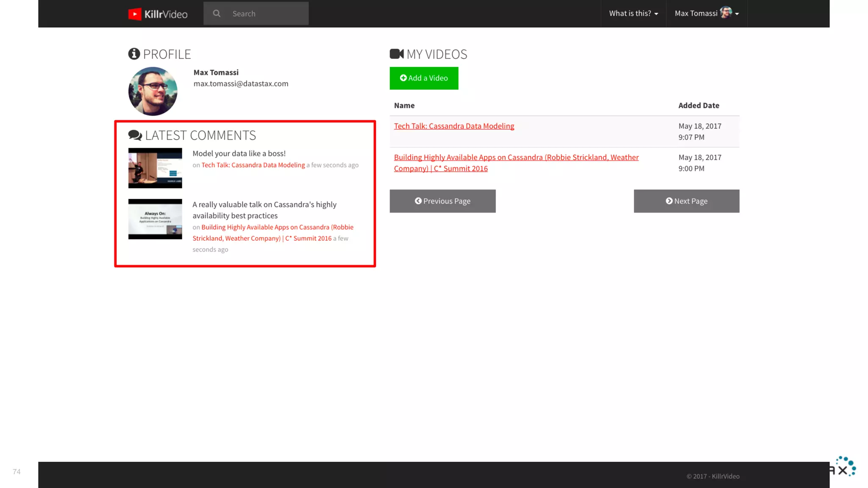The height and width of the screenshot is (488, 868).
Task: Click the Always On video comment thumbnail
Action: coord(155,219)
